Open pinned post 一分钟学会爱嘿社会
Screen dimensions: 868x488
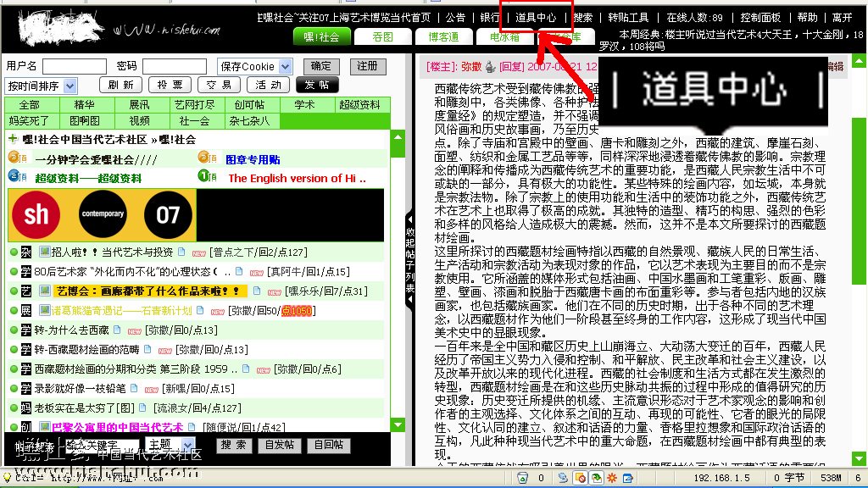click(x=97, y=160)
